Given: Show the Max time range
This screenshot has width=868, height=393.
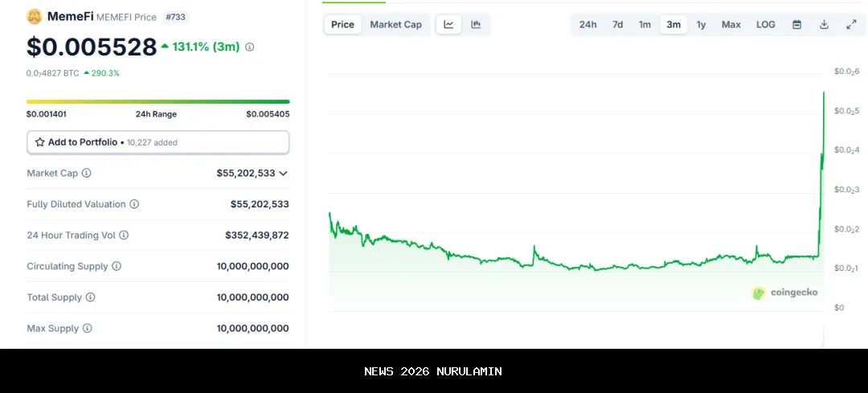Looking at the screenshot, I should click(731, 24).
